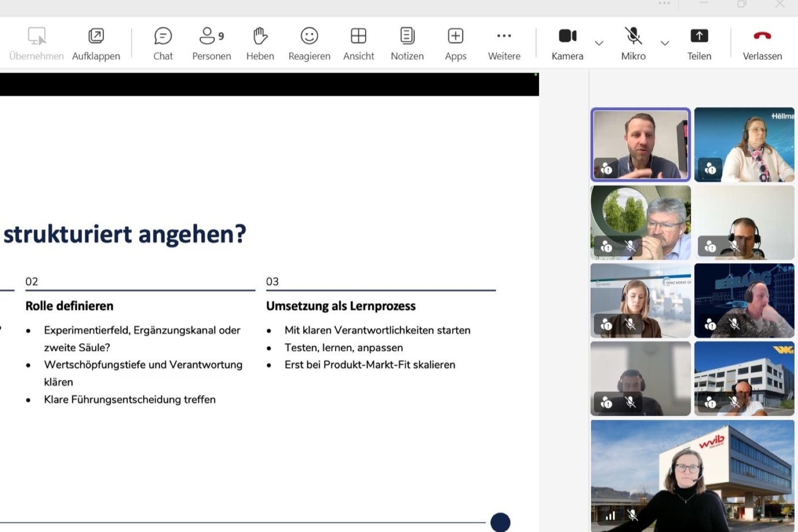The image size is (798, 532).
Task: Toggle the Kamera on or off
Action: pos(567,43)
